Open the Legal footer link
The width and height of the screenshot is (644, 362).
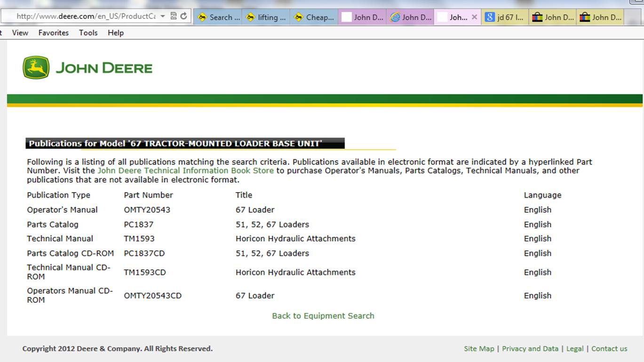[x=575, y=349]
